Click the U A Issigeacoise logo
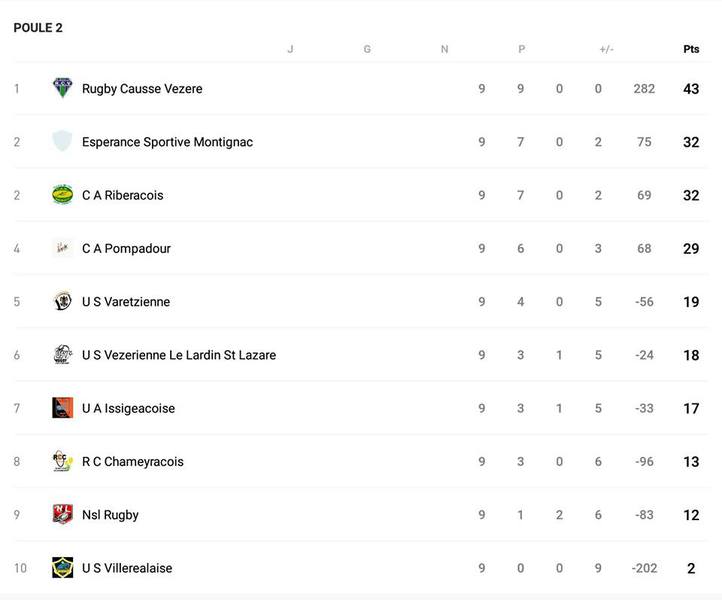 pos(63,408)
